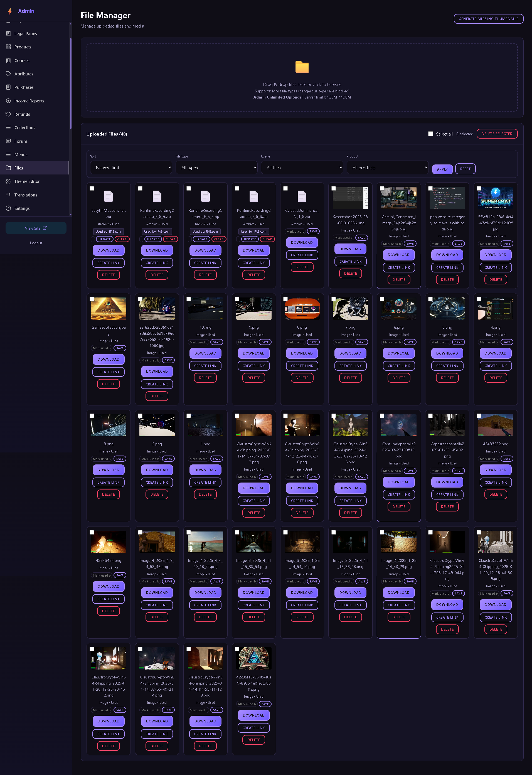Open the Sort 'Newest first' dropdown
Screen dimensions: 532x775
coord(131,168)
